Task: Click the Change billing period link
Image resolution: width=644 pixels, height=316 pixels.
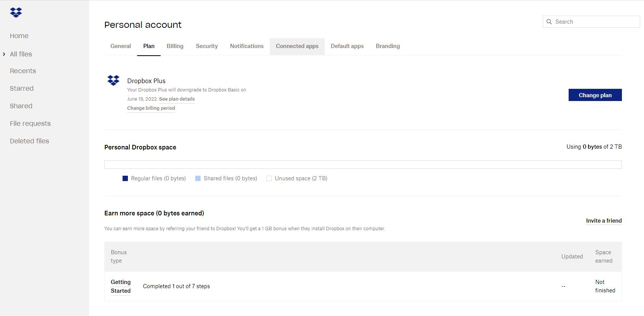Action: [x=151, y=108]
